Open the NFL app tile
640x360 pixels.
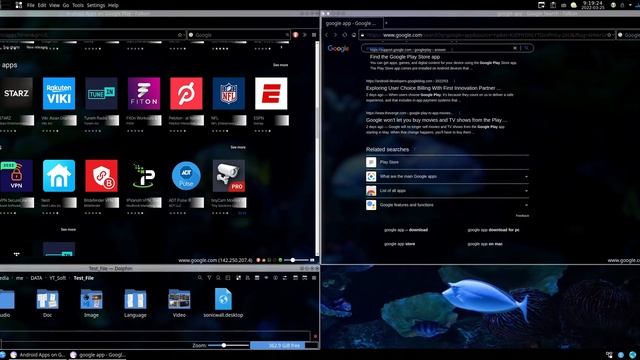(x=229, y=93)
